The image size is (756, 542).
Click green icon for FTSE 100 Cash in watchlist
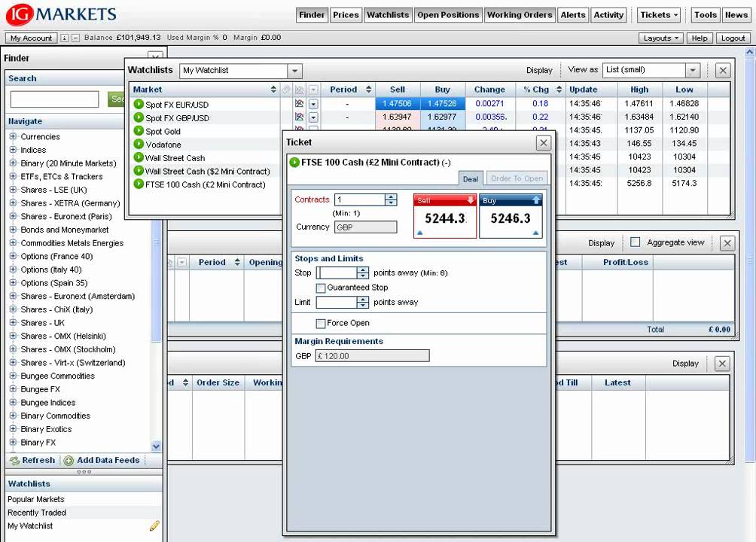pos(139,184)
